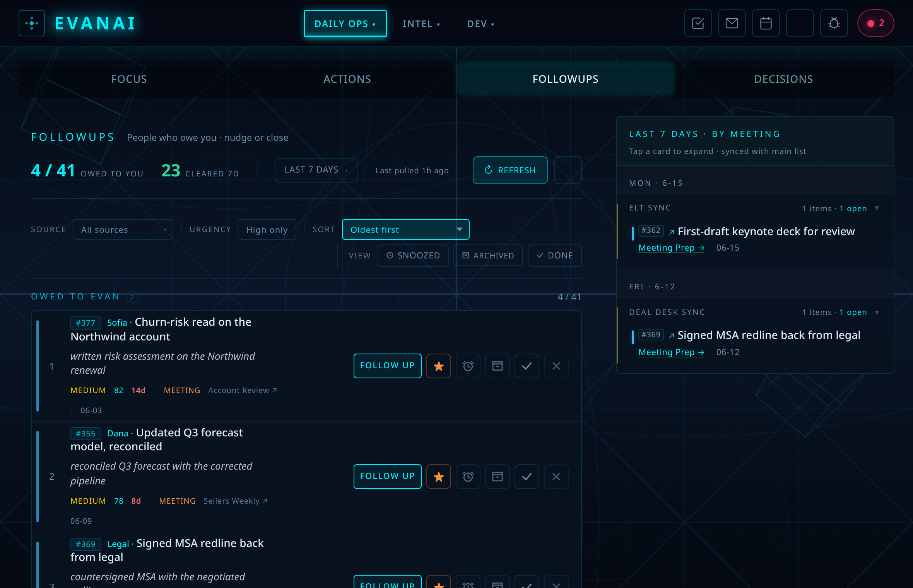
Task: Open the All sources dropdown
Action: click(123, 230)
